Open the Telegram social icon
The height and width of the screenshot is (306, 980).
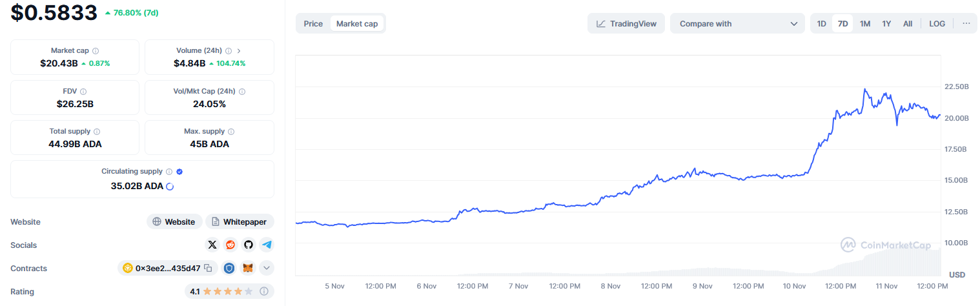pyautogui.click(x=267, y=245)
